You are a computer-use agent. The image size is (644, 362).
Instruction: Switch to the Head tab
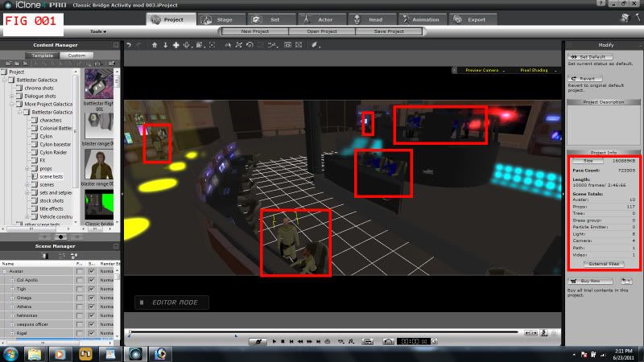pos(373,19)
